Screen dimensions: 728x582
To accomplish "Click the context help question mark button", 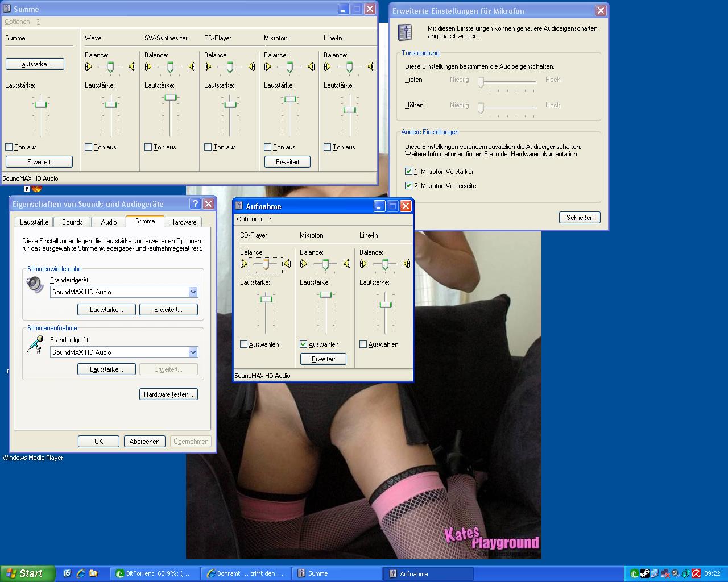I will [x=195, y=204].
